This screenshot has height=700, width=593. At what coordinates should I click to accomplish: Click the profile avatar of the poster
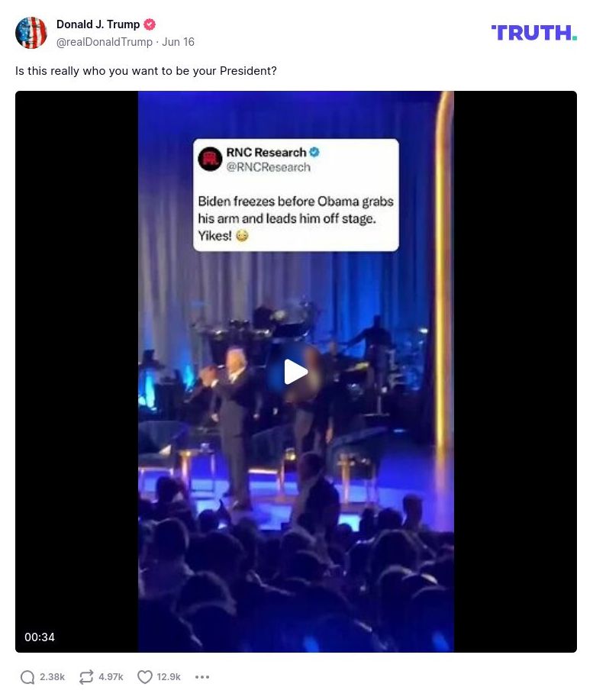click(31, 33)
